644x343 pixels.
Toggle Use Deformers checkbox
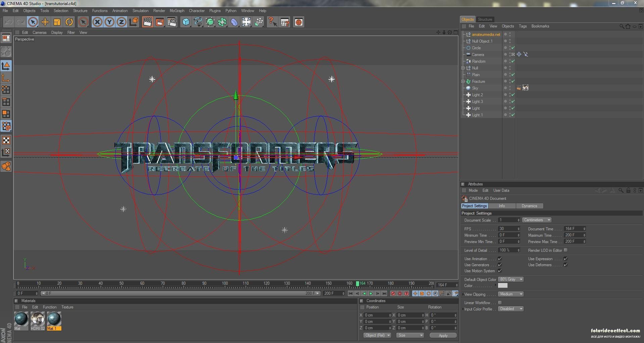tap(565, 265)
